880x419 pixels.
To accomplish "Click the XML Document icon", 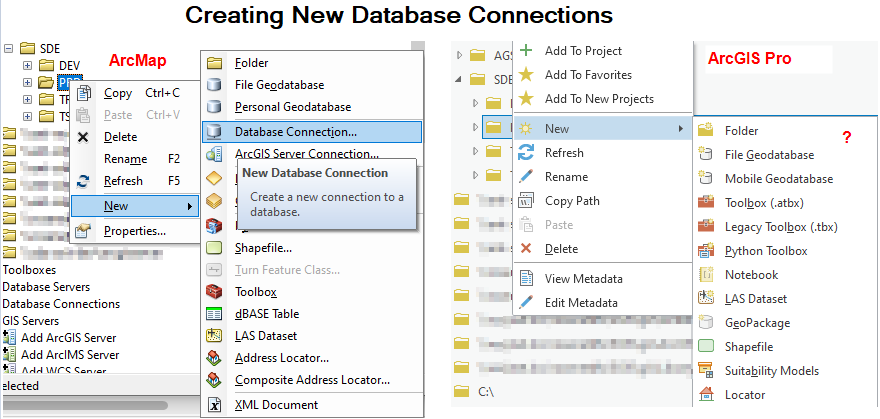I will pyautogui.click(x=214, y=405).
